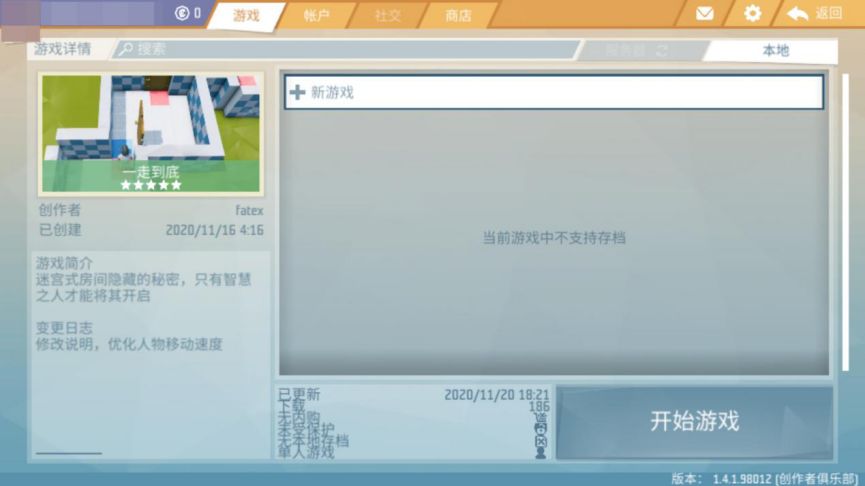Open the 商店 tab
Image resolution: width=865 pixels, height=486 pixels.
[458, 15]
